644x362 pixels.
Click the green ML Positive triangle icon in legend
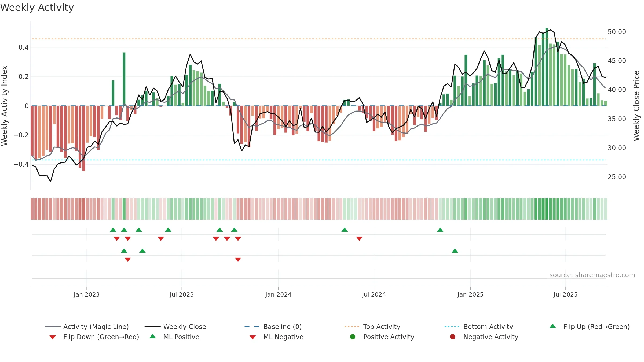point(153,336)
